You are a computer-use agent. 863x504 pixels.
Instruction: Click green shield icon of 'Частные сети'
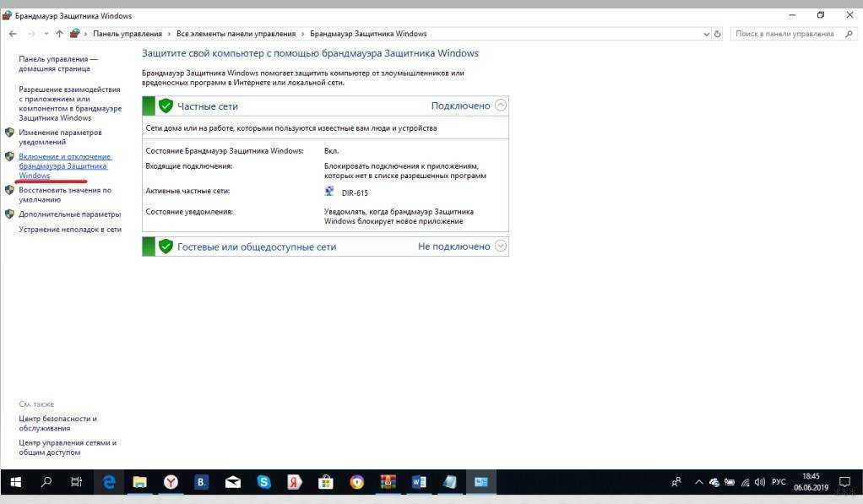point(166,106)
